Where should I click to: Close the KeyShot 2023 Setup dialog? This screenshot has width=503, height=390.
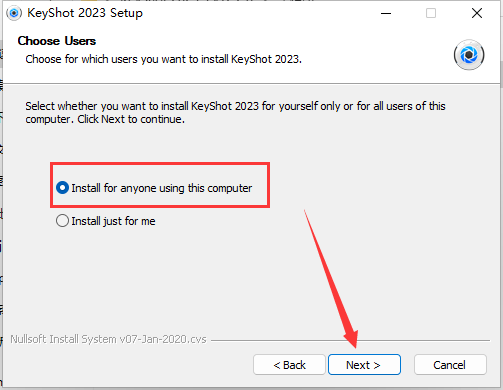pyautogui.click(x=477, y=13)
